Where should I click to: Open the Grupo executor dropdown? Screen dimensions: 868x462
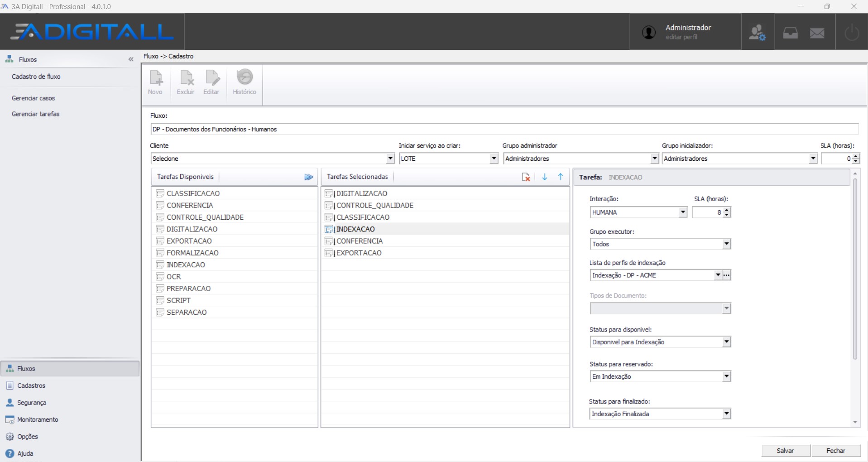tap(726, 244)
